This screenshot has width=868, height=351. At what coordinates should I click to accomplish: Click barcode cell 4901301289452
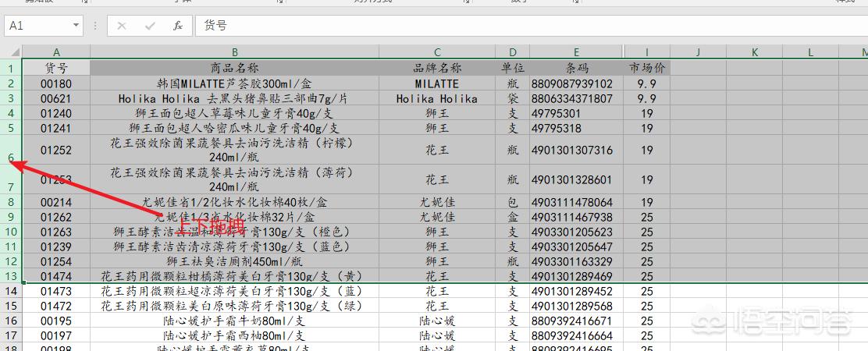576,291
